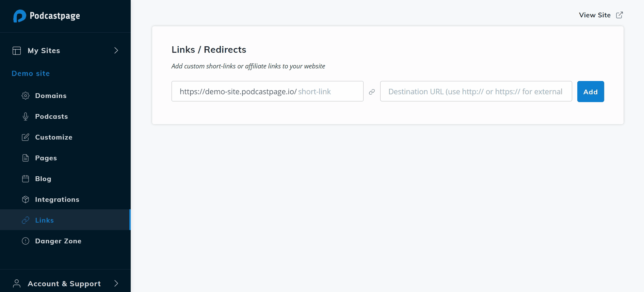Open View Site link
Screen dimensions: 644x292
click(595, 15)
